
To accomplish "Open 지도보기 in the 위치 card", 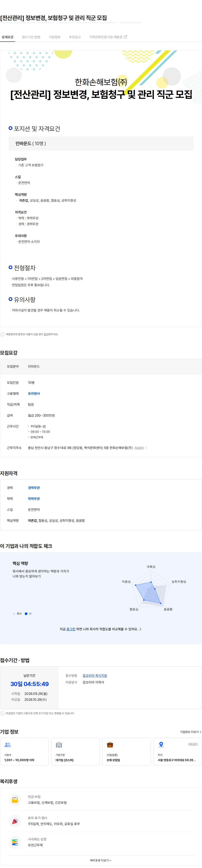I will tap(193, 744).
